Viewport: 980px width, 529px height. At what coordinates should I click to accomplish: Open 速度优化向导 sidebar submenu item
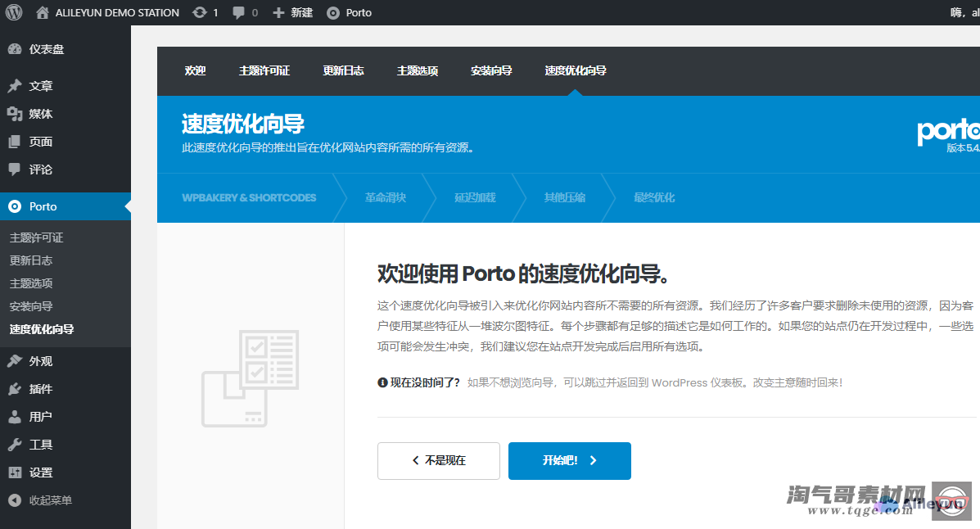[42, 329]
